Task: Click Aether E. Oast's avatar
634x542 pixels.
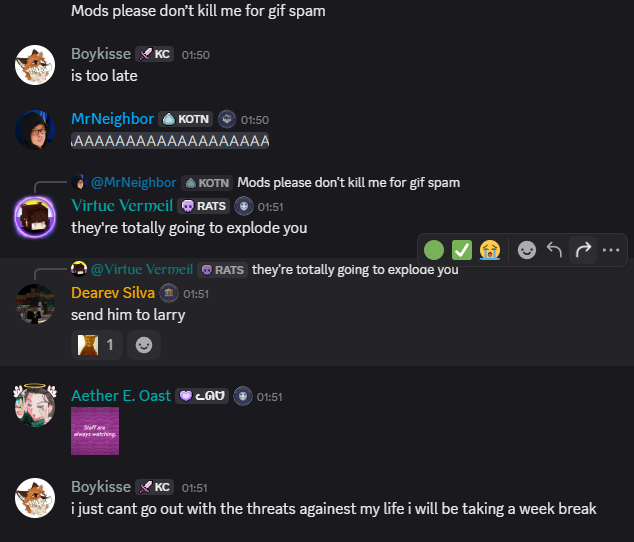Action: coord(35,405)
